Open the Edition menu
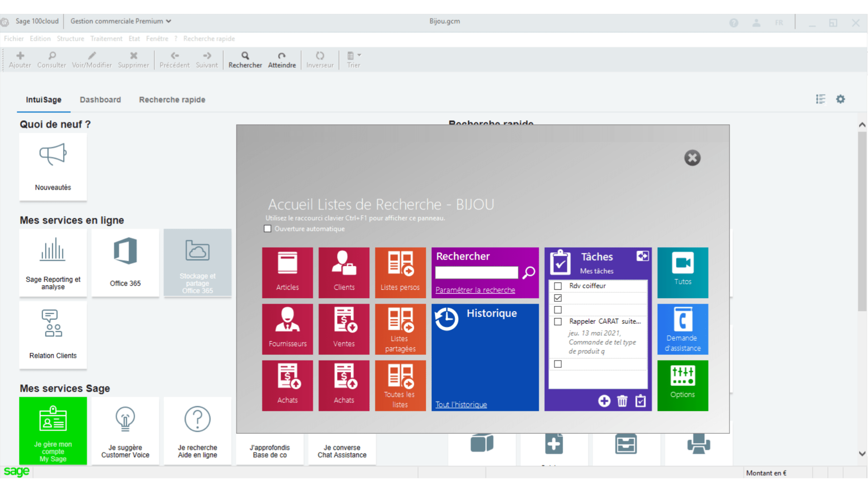 pos(40,39)
